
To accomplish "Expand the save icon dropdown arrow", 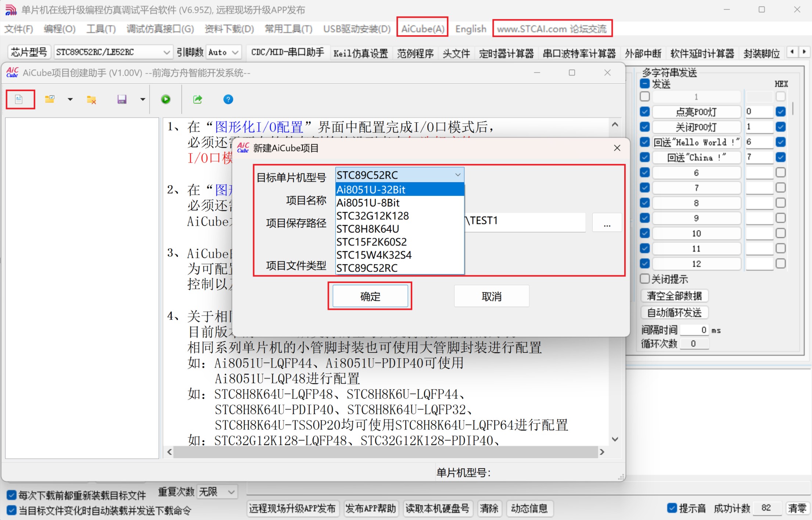I will pos(143,99).
